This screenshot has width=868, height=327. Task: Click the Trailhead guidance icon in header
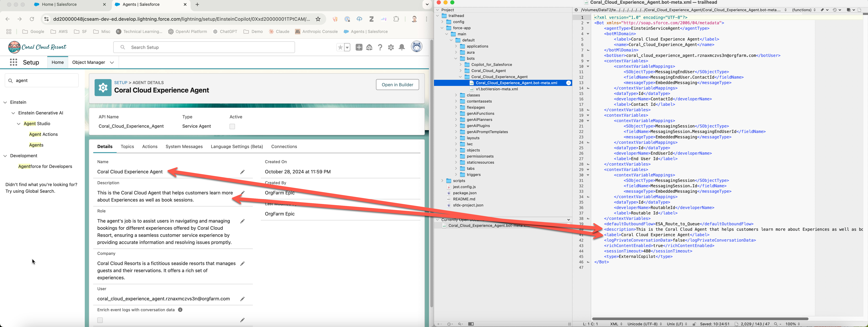tap(369, 47)
